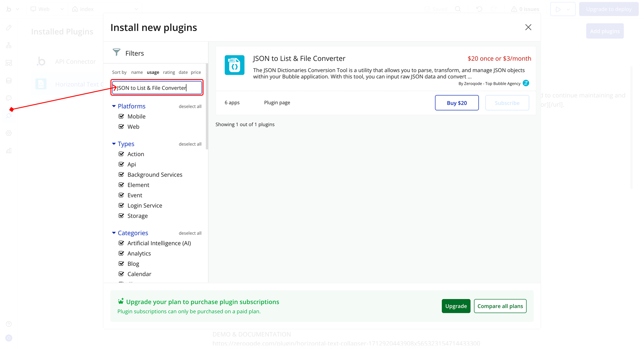This screenshot has width=644, height=349.
Task: Close the Install new plugins dialog
Action: pyautogui.click(x=528, y=27)
